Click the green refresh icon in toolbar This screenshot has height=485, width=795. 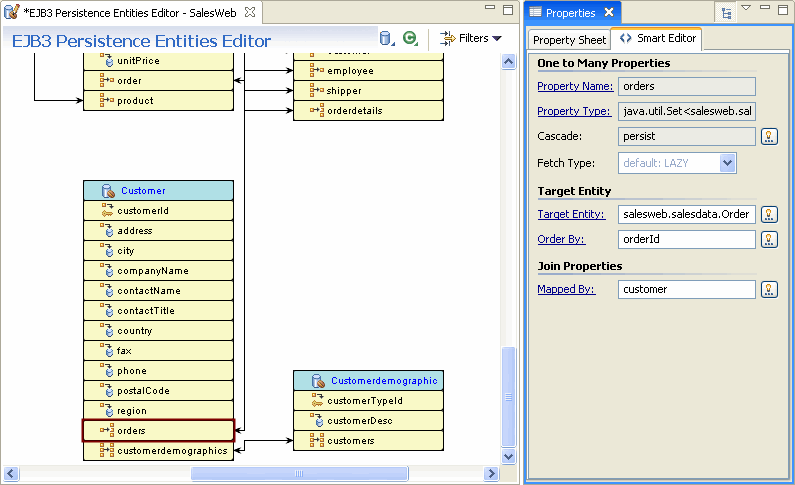pyautogui.click(x=410, y=38)
